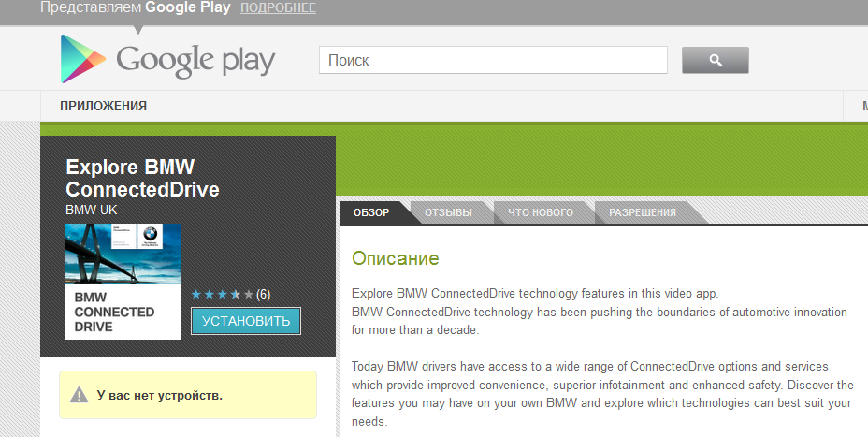Click the Google Play logo
Image resolution: width=868 pixels, height=437 pixels.
tap(167, 59)
